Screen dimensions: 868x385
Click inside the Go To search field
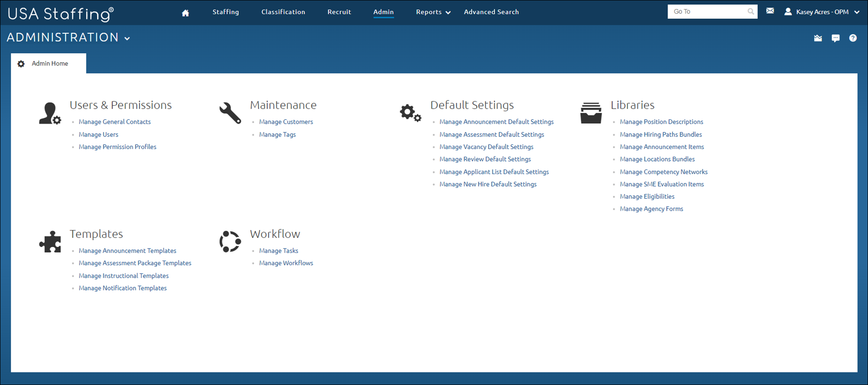coord(707,12)
